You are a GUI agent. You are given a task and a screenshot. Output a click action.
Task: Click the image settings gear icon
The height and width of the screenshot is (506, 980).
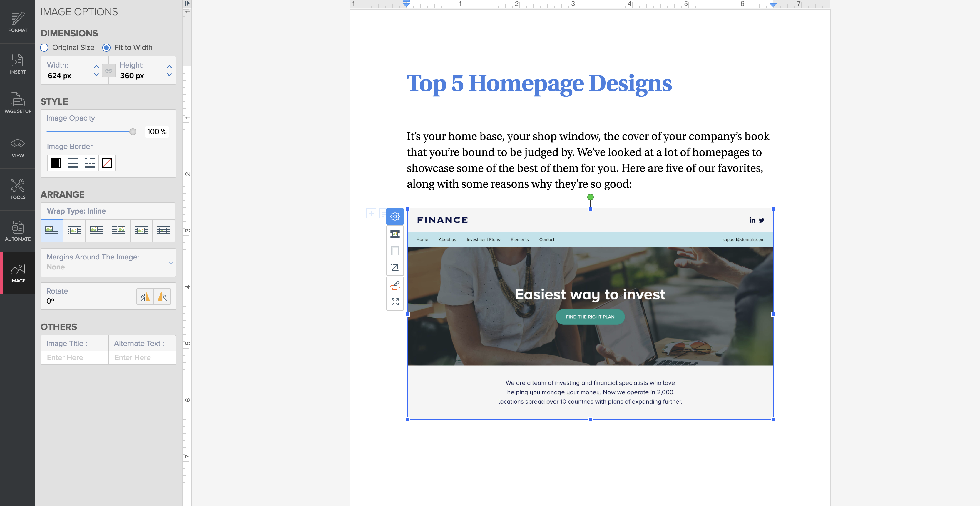point(395,217)
